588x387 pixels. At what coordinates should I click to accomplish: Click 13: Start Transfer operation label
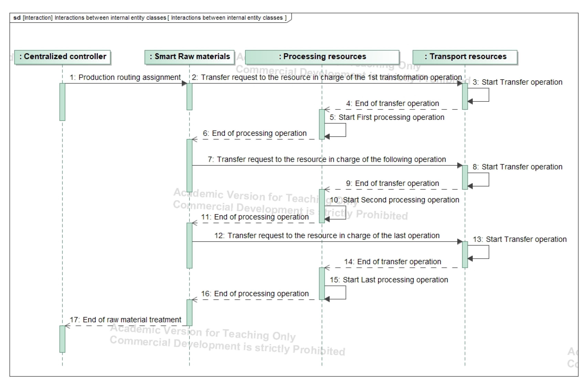pyautogui.click(x=519, y=239)
